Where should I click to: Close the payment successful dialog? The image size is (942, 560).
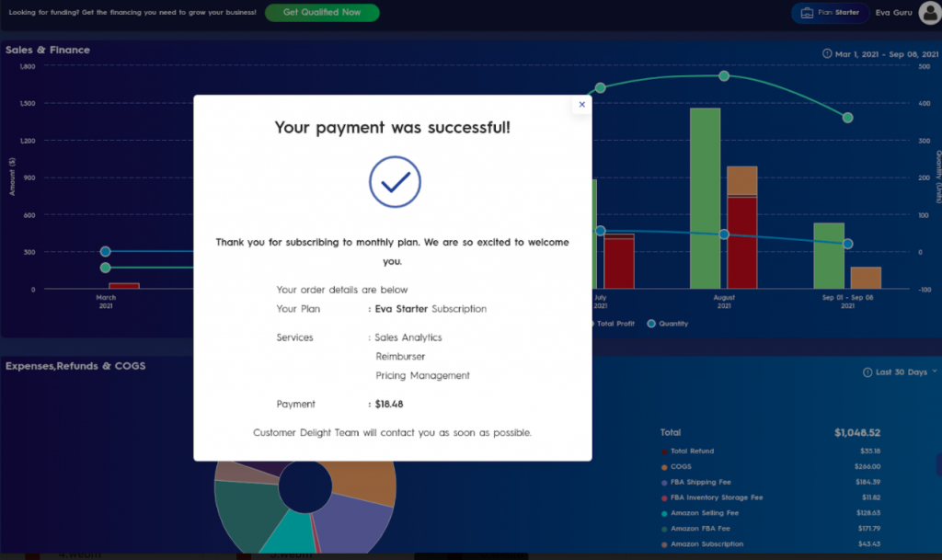point(581,105)
